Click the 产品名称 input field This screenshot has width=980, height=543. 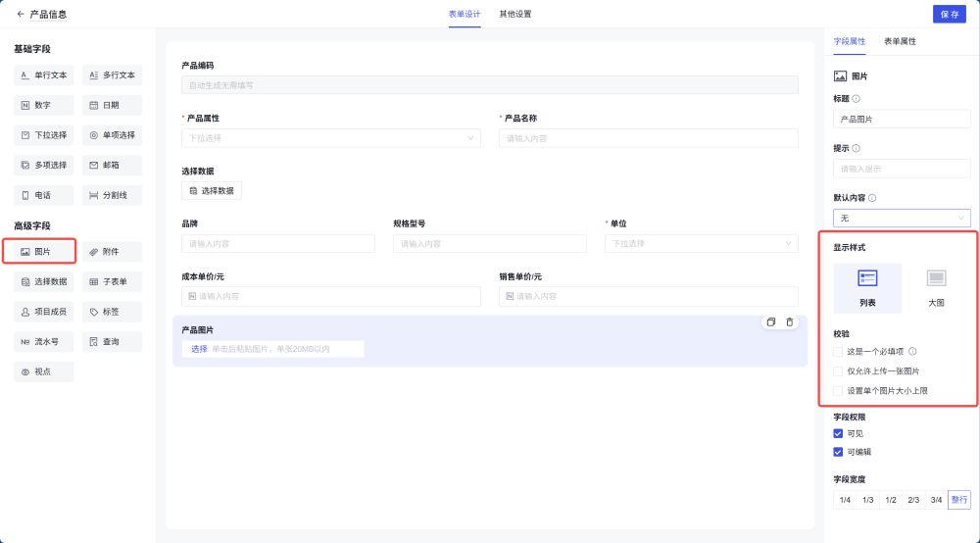[648, 138]
